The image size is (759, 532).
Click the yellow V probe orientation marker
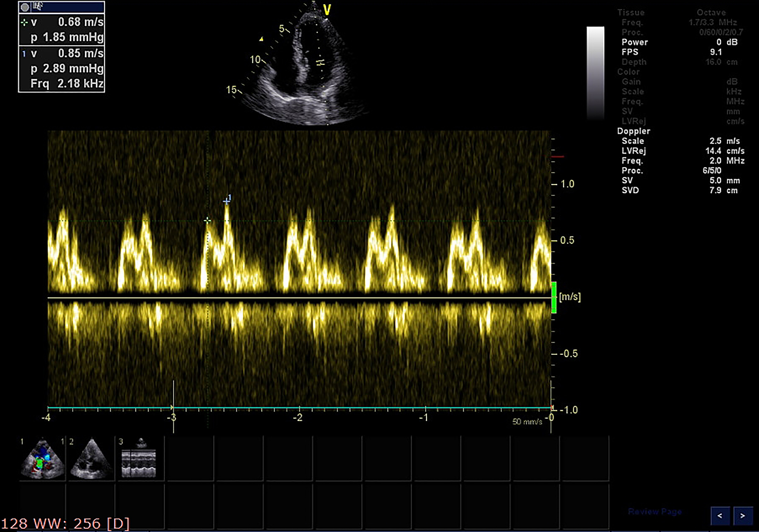coord(327,10)
